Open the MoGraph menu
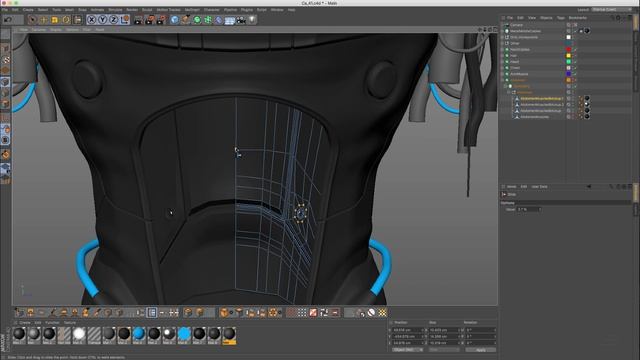The height and width of the screenshot is (360, 640). 192,9
